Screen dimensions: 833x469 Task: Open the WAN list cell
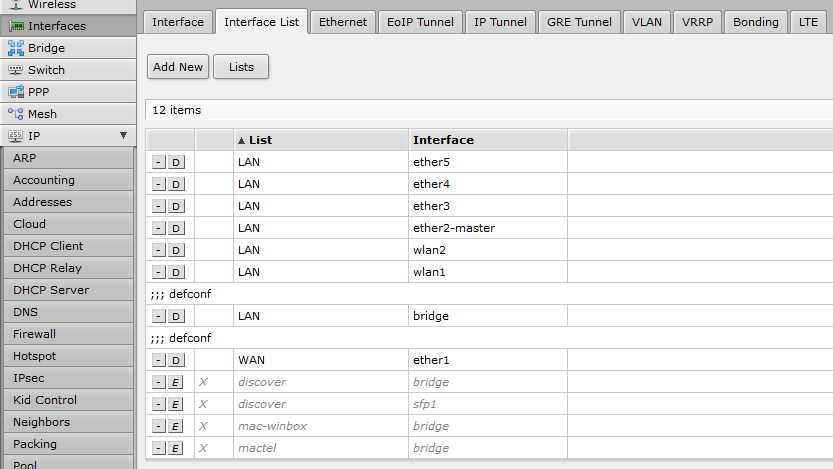(321, 360)
